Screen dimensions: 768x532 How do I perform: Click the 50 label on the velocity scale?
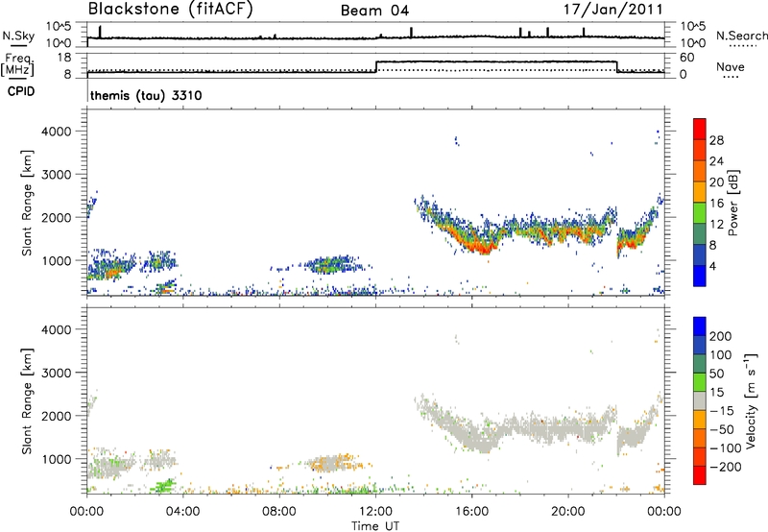pyautogui.click(x=717, y=374)
